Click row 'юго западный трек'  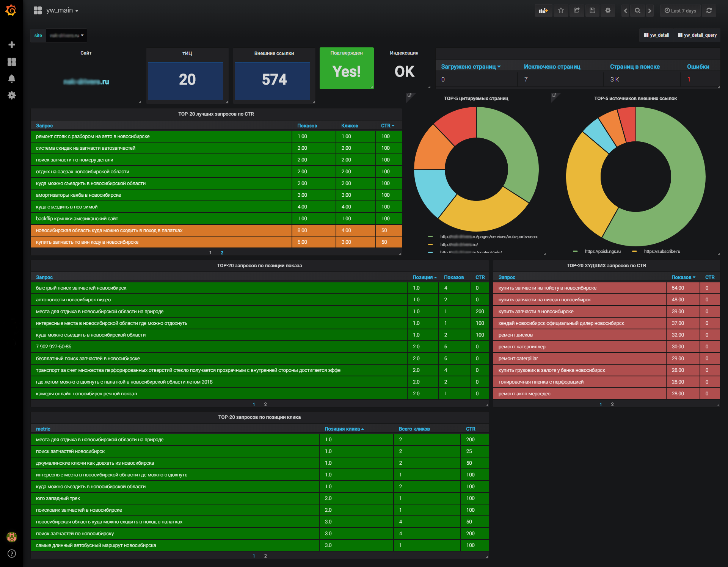259,498
